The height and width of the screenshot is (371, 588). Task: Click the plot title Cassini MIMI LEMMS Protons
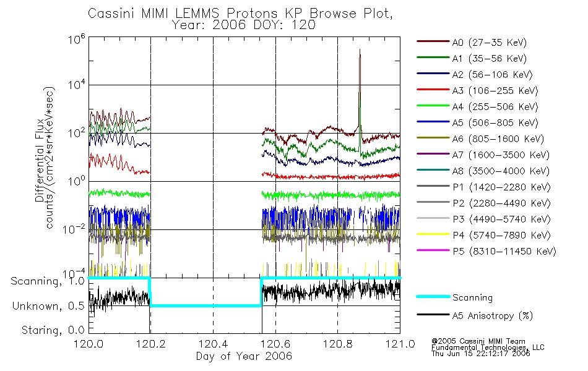coord(184,13)
